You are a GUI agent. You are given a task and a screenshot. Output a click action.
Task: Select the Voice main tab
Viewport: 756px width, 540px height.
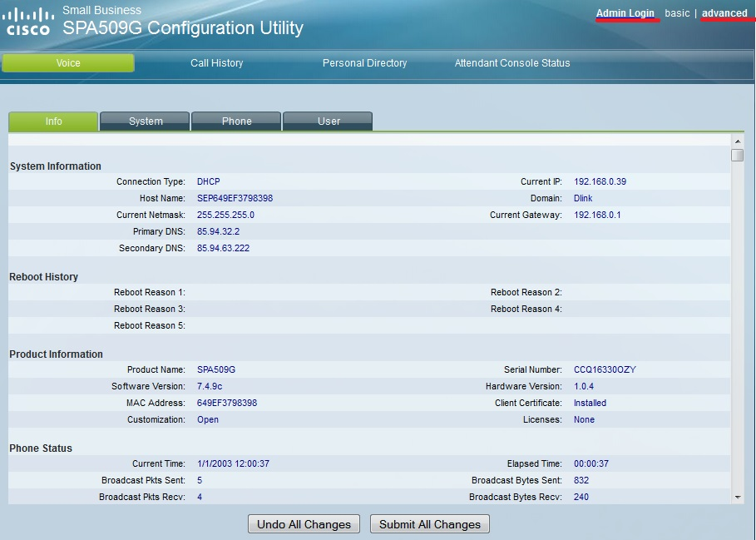[x=68, y=63]
